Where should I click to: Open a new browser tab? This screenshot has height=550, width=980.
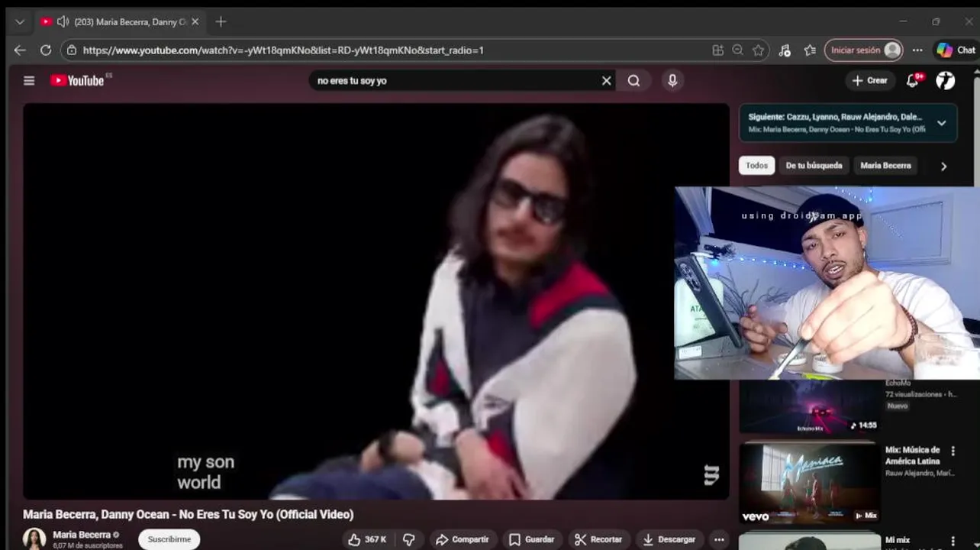[x=221, y=22]
